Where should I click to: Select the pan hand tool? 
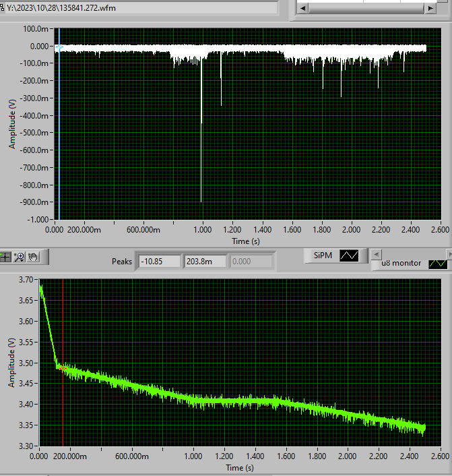click(33, 257)
